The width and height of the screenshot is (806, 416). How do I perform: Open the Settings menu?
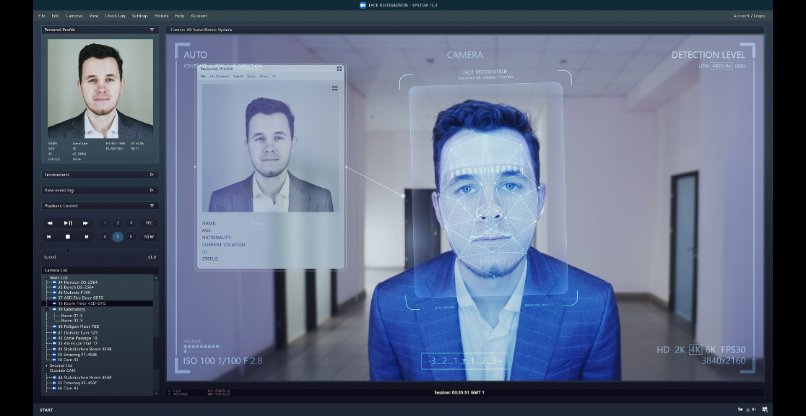coord(139,16)
